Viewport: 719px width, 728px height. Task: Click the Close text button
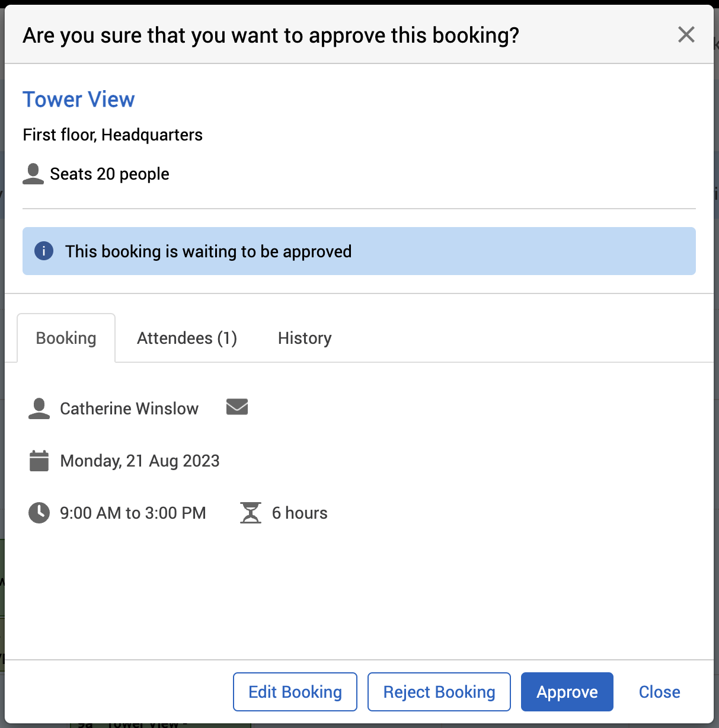pos(659,692)
